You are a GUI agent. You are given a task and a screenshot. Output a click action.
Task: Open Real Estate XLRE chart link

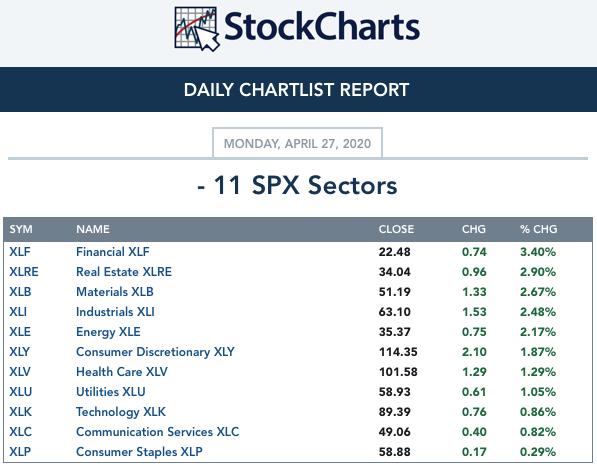[124, 272]
